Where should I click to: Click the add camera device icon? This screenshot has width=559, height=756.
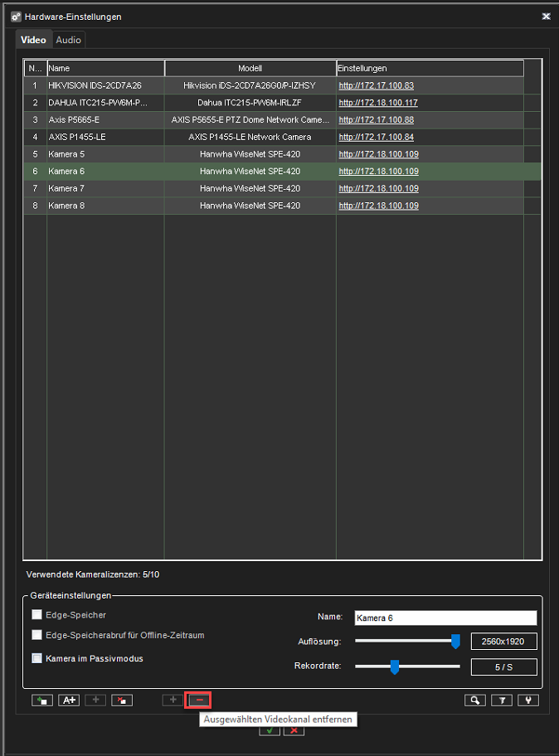[41, 700]
